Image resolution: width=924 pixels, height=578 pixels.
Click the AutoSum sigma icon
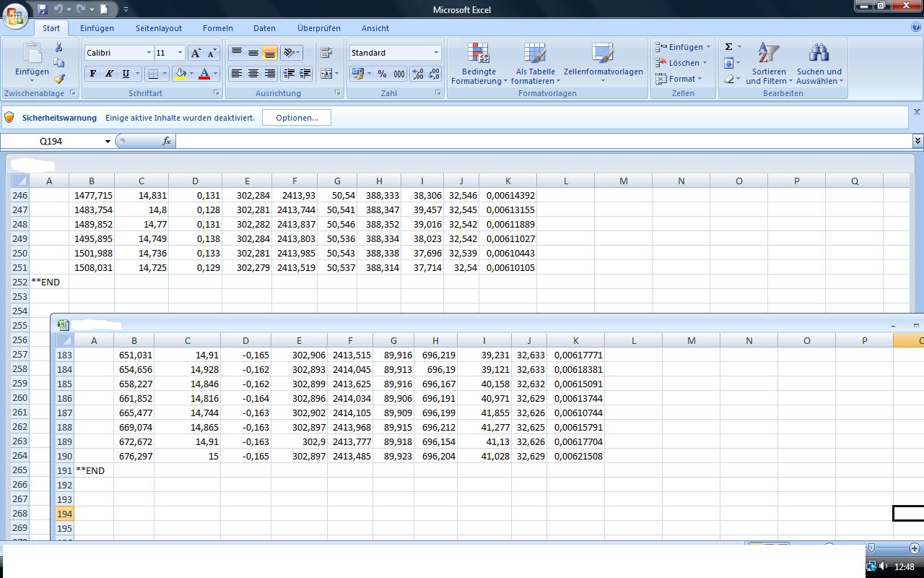[x=729, y=47]
